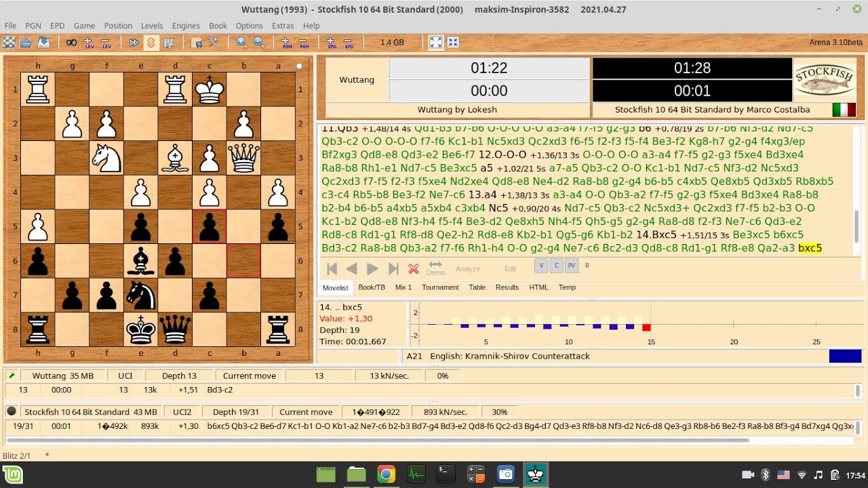Image resolution: width=868 pixels, height=488 pixels.
Task: Click the zoom out magnifier icon
Action: point(258,42)
